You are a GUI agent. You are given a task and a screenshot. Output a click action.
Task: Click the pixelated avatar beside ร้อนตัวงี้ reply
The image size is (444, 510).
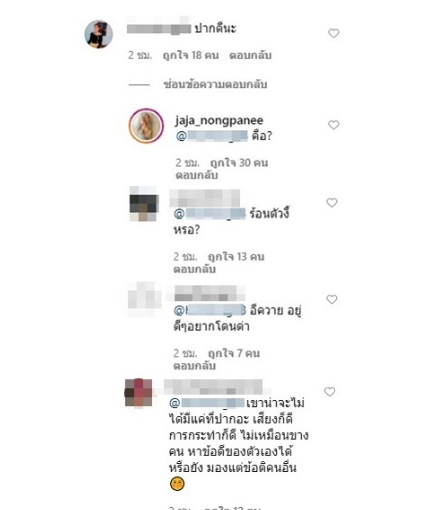coord(143,203)
